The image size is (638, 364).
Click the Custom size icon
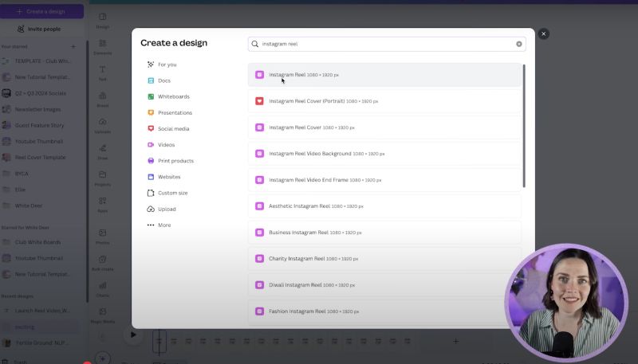(151, 193)
